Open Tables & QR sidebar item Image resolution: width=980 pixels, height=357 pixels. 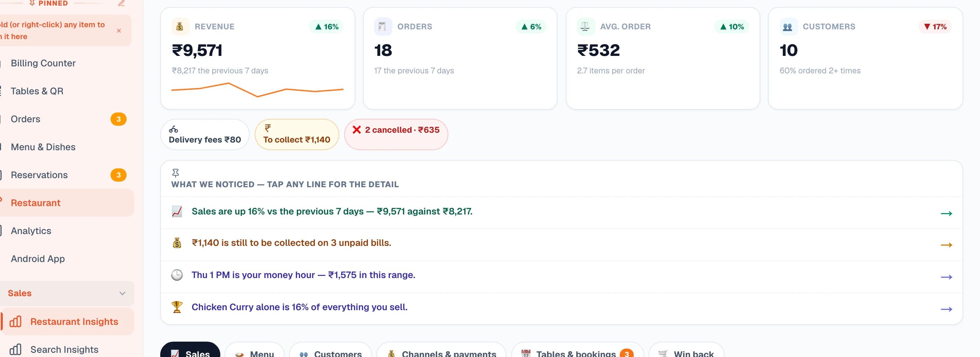coord(37,91)
